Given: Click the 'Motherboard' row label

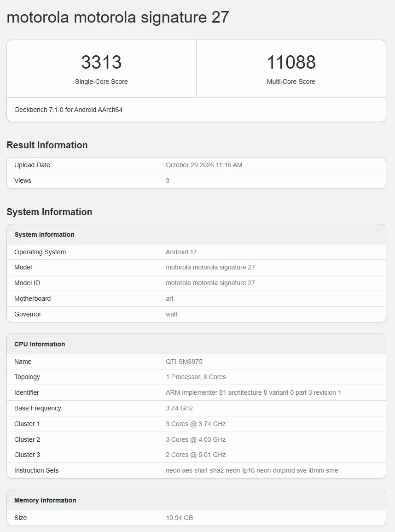Looking at the screenshot, I should point(33,298).
